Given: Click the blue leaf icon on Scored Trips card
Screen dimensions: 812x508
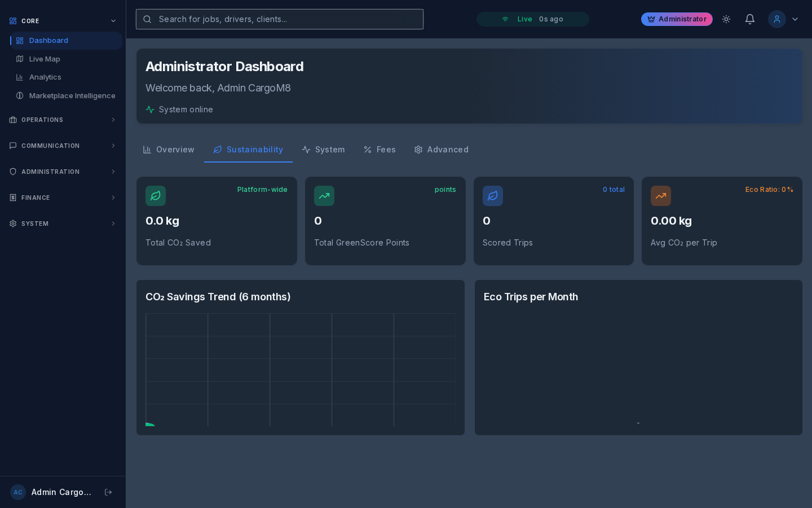Looking at the screenshot, I should click(x=492, y=196).
